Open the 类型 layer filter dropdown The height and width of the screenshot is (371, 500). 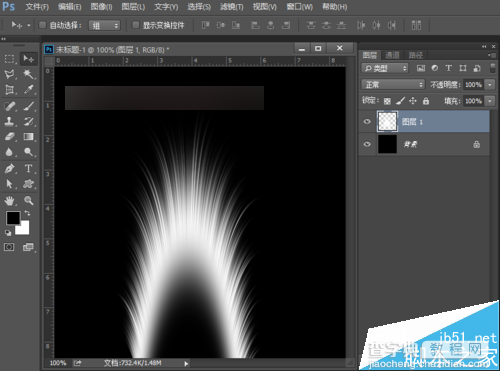[385, 68]
